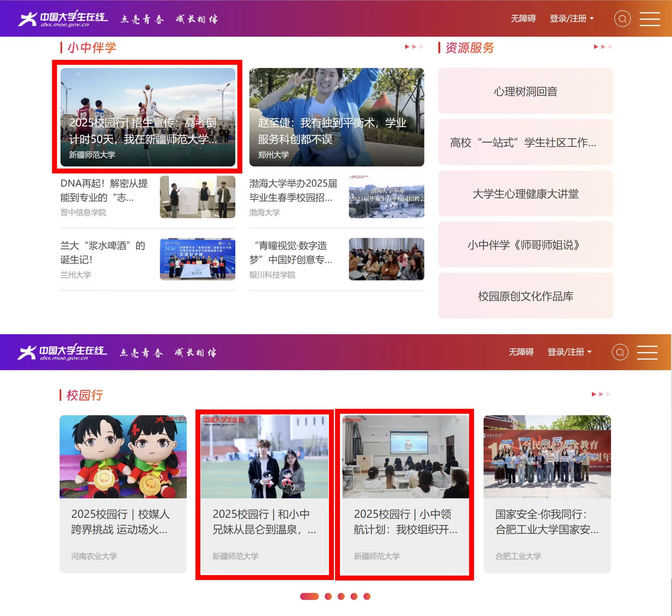Image resolution: width=672 pixels, height=616 pixels.
Task: Open the hamburger menu in top header
Action: [x=650, y=19]
